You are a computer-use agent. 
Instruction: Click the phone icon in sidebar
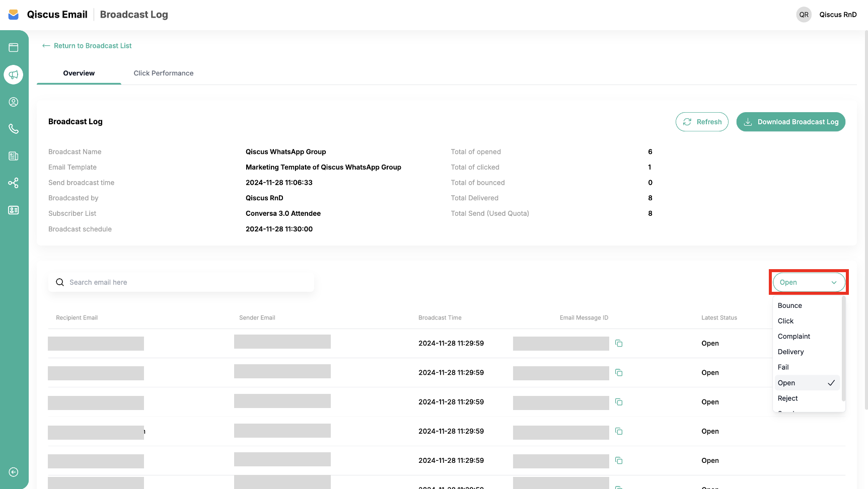click(14, 129)
